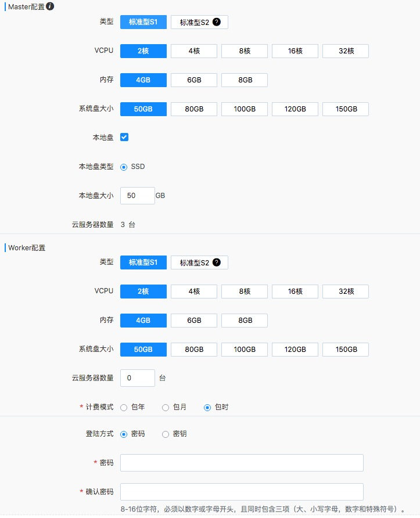The width and height of the screenshot is (420, 518).
Task: Pick 120GB system disk for Master
Action: (295, 109)
